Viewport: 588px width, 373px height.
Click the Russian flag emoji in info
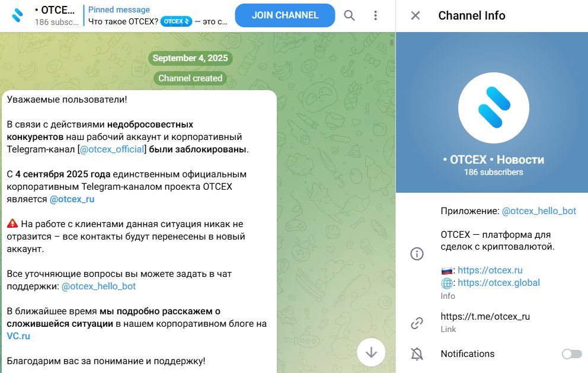pos(446,270)
